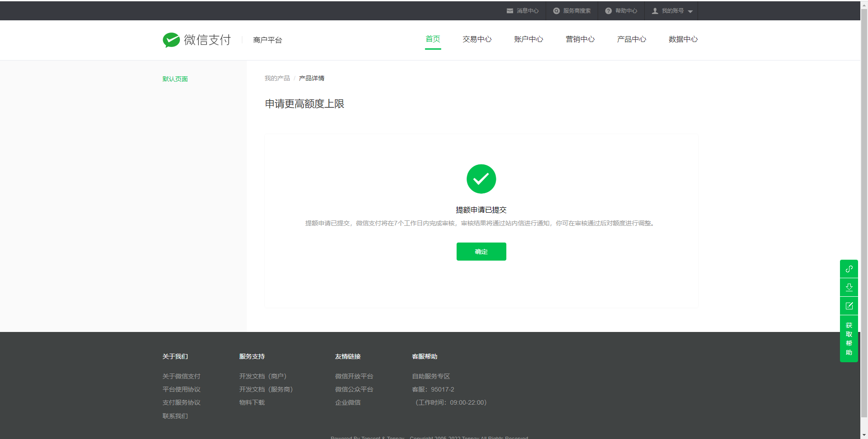The height and width of the screenshot is (439, 868).
Task: Open 联系我们 footer link
Action: [175, 416]
